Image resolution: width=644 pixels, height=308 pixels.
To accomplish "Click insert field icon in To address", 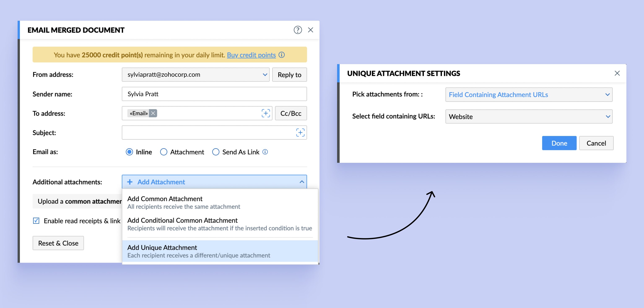I will tap(265, 113).
